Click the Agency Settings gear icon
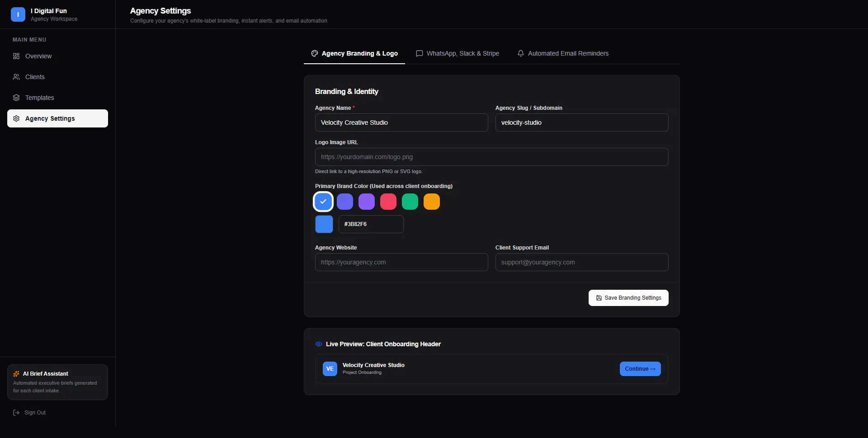This screenshot has width=868, height=438. pos(16,118)
